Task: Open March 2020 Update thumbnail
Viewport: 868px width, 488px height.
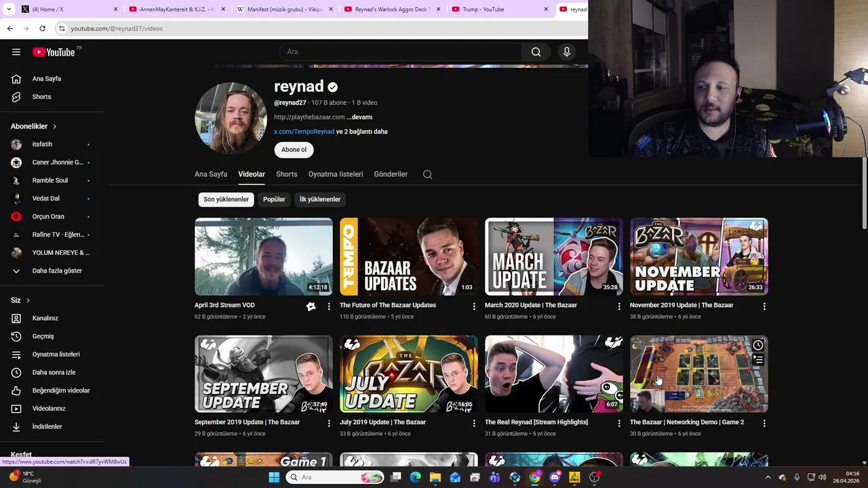Action: point(554,256)
